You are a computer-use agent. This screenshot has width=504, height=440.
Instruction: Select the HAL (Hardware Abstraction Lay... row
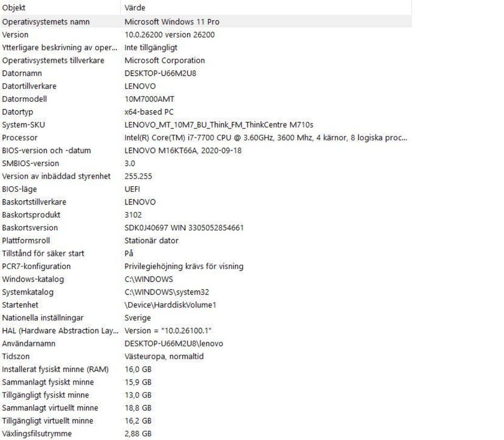point(206,330)
